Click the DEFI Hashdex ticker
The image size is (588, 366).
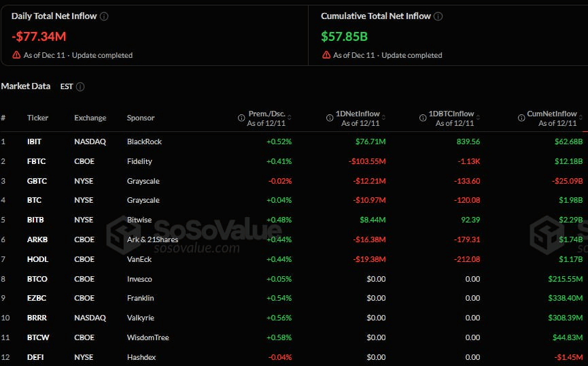35,357
